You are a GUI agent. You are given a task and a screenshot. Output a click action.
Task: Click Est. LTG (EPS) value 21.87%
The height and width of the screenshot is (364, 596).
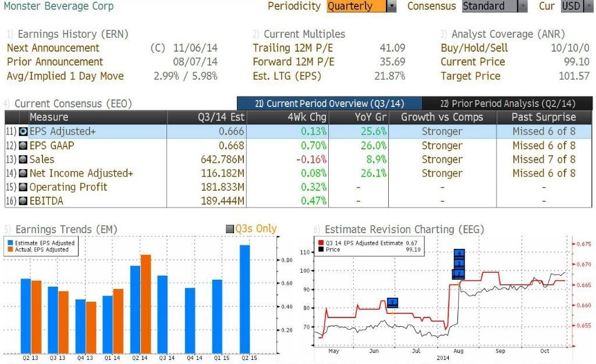tap(390, 76)
